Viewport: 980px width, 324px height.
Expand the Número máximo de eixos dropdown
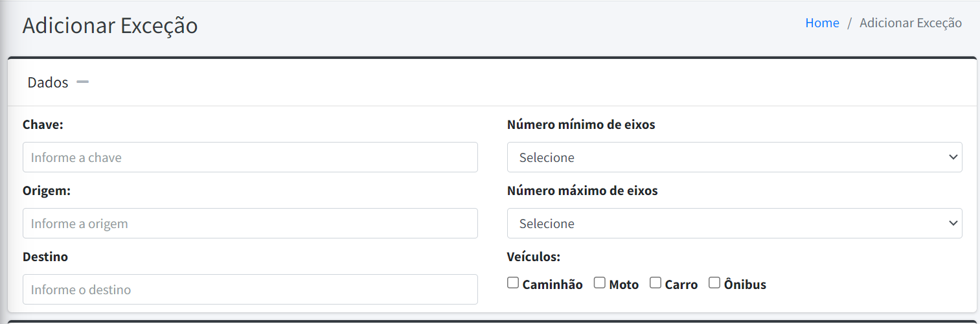(x=734, y=224)
